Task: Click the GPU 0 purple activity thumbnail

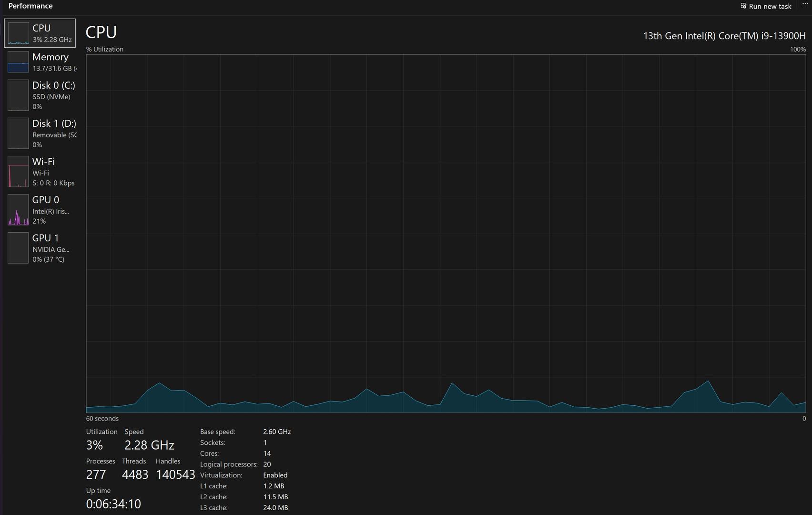Action: (18, 210)
